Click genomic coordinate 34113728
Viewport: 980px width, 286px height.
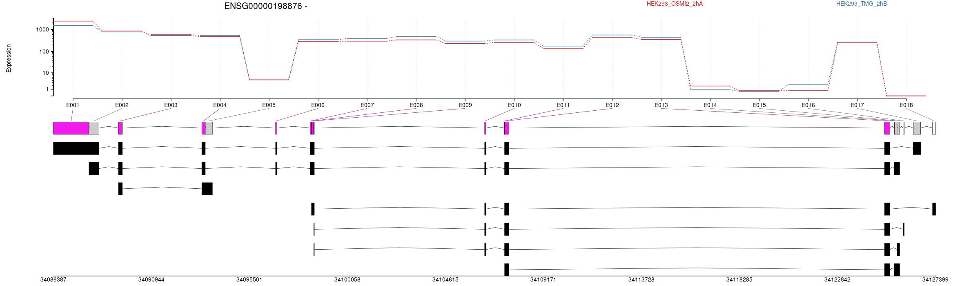point(641,280)
